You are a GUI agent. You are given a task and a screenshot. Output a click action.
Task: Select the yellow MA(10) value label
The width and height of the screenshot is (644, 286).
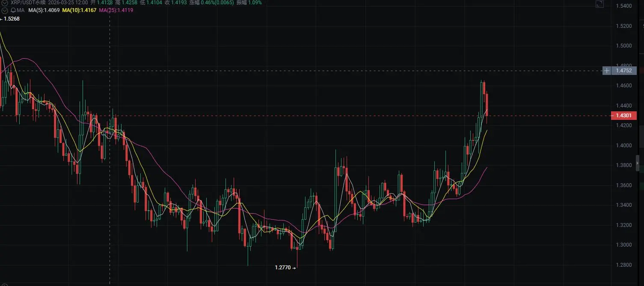(x=79, y=10)
